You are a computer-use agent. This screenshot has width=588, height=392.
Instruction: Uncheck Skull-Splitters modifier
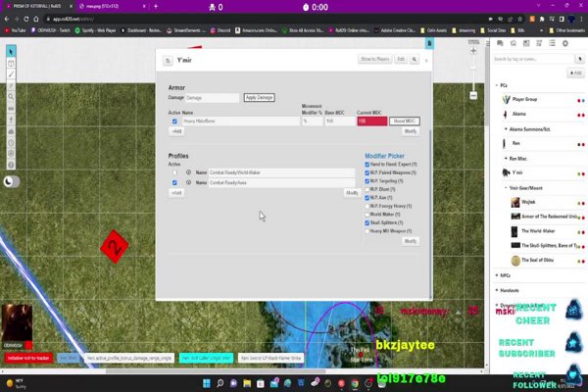pos(367,222)
